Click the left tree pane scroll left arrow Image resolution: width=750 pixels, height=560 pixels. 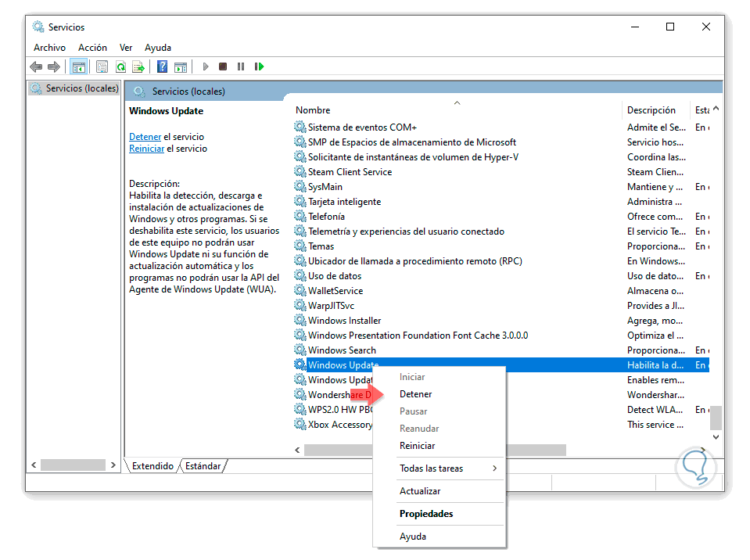[34, 465]
